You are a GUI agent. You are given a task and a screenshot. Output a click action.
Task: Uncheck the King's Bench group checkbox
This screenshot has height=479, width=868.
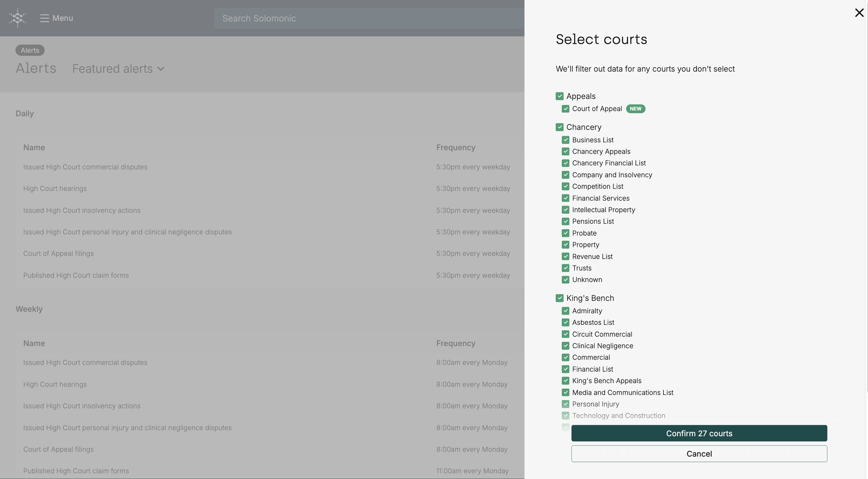[x=559, y=298]
